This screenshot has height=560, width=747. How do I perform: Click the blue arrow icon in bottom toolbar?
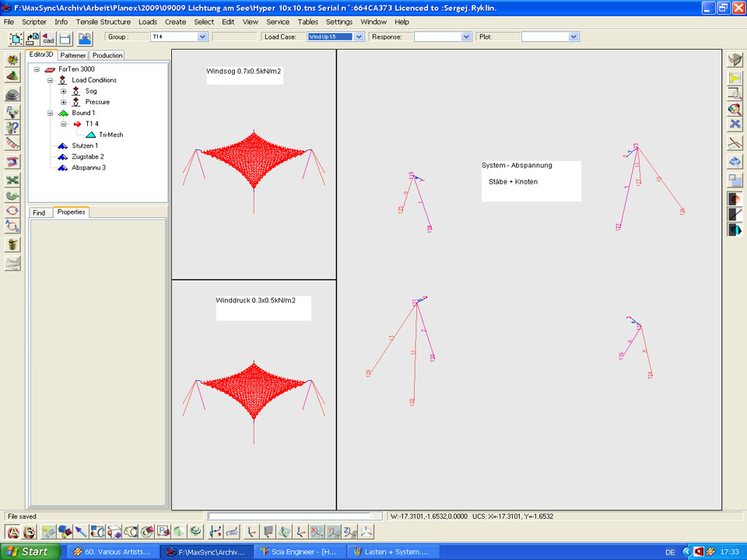pyautogui.click(x=80, y=532)
